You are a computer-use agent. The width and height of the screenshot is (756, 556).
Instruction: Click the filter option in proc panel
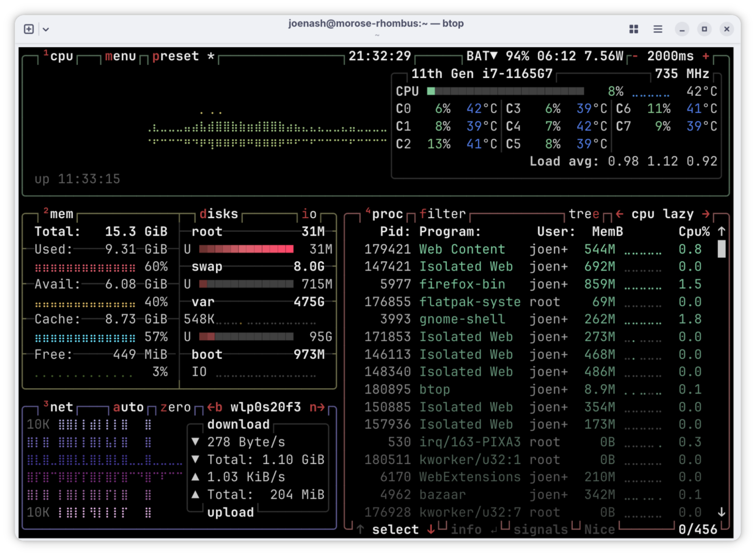tap(442, 214)
